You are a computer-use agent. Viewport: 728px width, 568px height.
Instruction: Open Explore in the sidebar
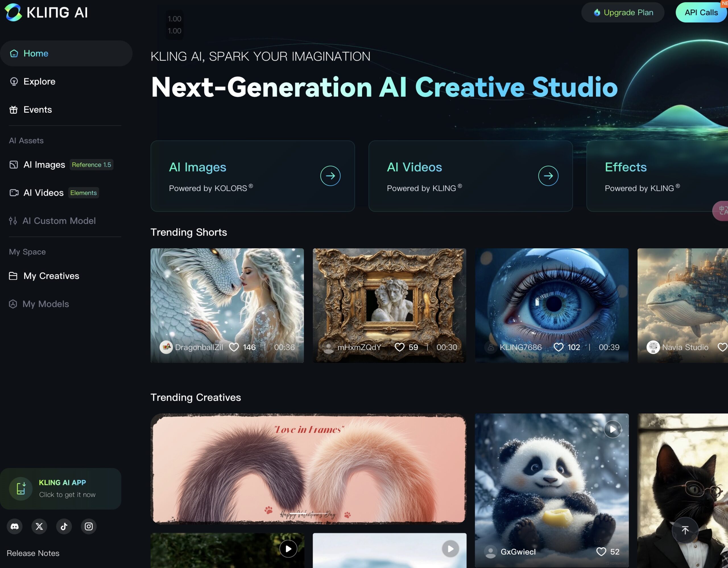coord(39,81)
